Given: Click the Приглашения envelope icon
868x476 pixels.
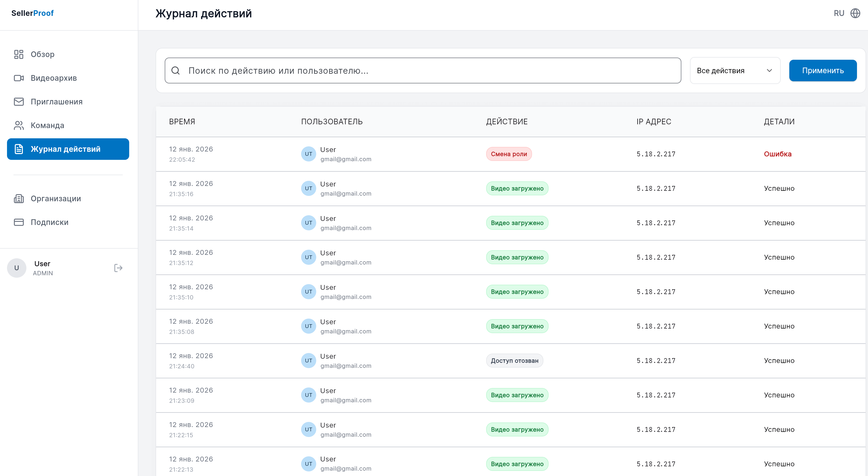Looking at the screenshot, I should (x=19, y=102).
